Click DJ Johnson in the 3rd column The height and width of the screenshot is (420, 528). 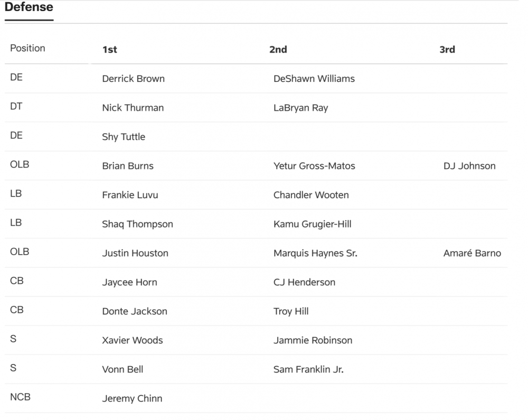coord(469,166)
